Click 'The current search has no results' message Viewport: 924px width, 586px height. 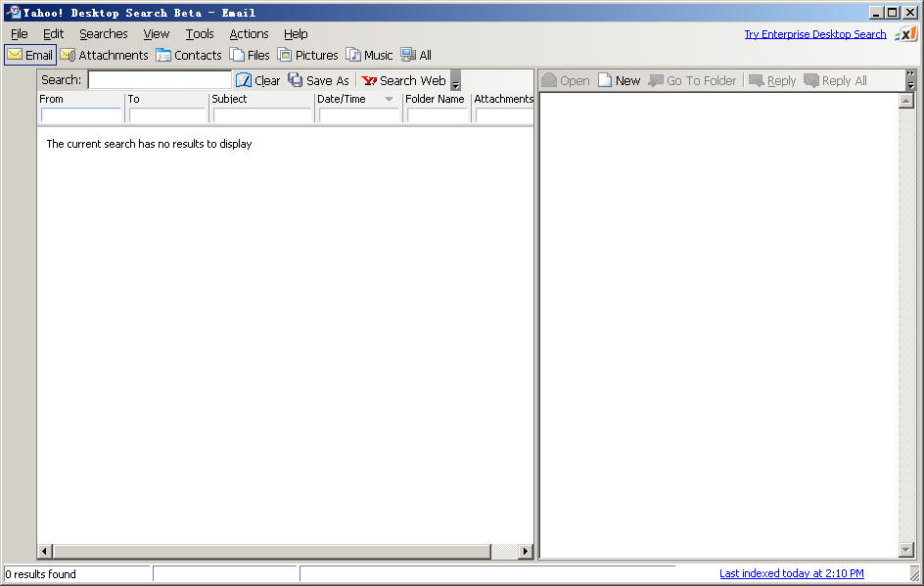[x=149, y=144]
